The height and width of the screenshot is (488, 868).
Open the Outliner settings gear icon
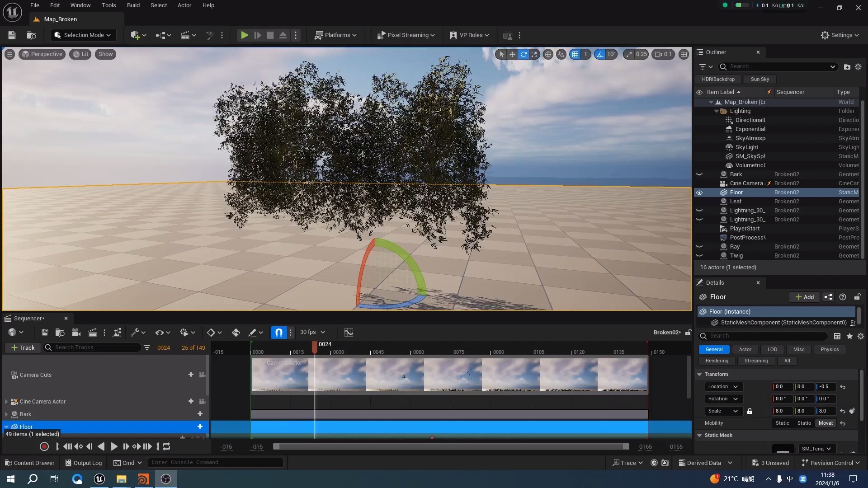pyautogui.click(x=859, y=66)
